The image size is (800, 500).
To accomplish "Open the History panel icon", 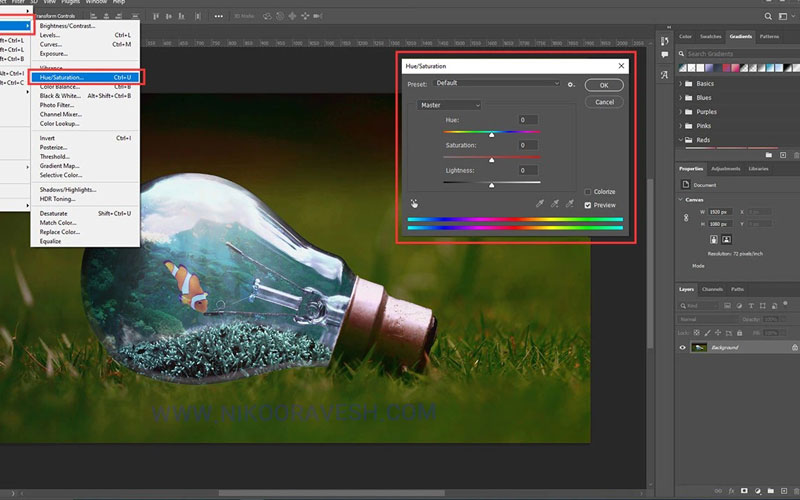I will [664, 41].
